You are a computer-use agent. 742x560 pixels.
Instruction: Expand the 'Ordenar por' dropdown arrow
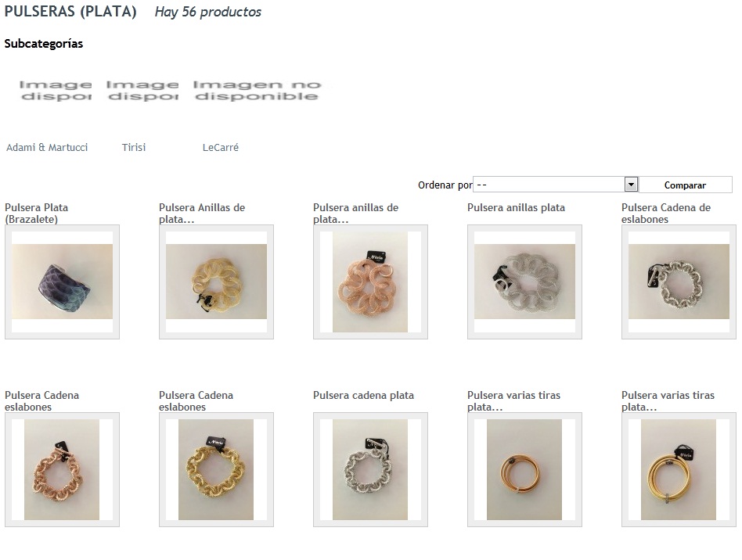631,185
